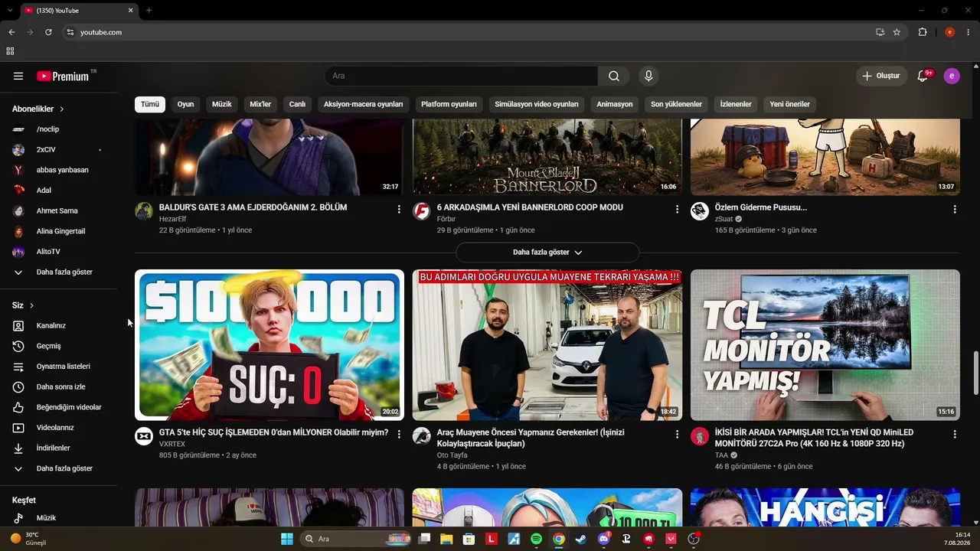Open the YouTube hamburger guide menu
The height and width of the screenshot is (551, 980).
coord(18,76)
